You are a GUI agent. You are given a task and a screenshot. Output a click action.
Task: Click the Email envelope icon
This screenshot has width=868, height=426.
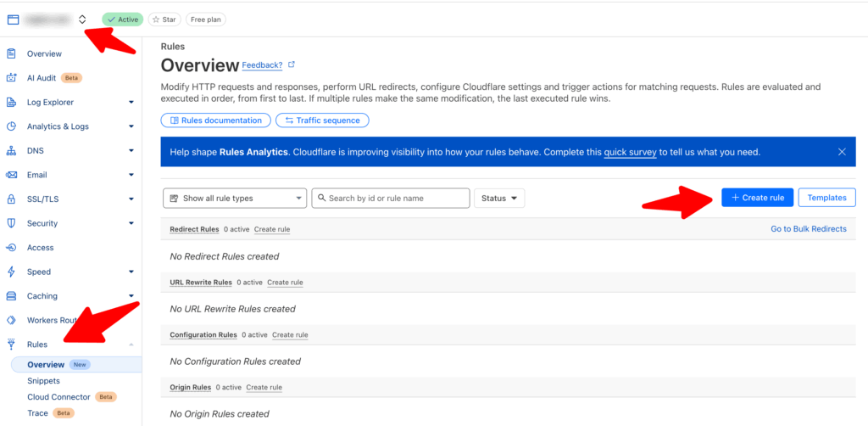coord(10,175)
